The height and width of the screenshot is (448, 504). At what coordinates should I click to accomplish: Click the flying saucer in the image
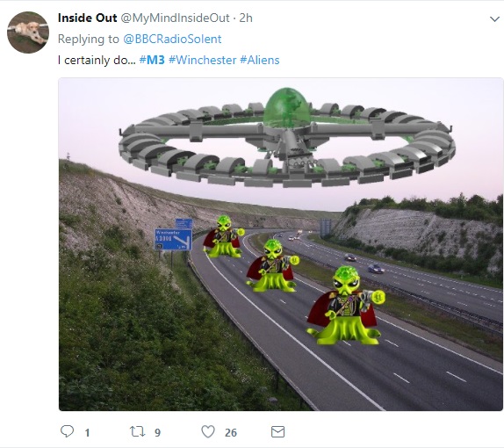pyautogui.click(x=287, y=138)
